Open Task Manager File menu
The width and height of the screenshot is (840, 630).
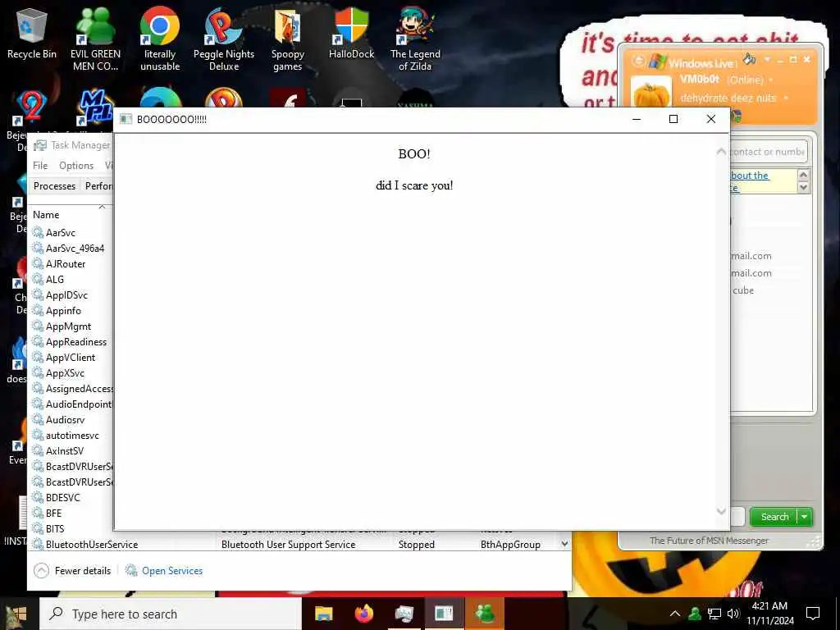(40, 166)
